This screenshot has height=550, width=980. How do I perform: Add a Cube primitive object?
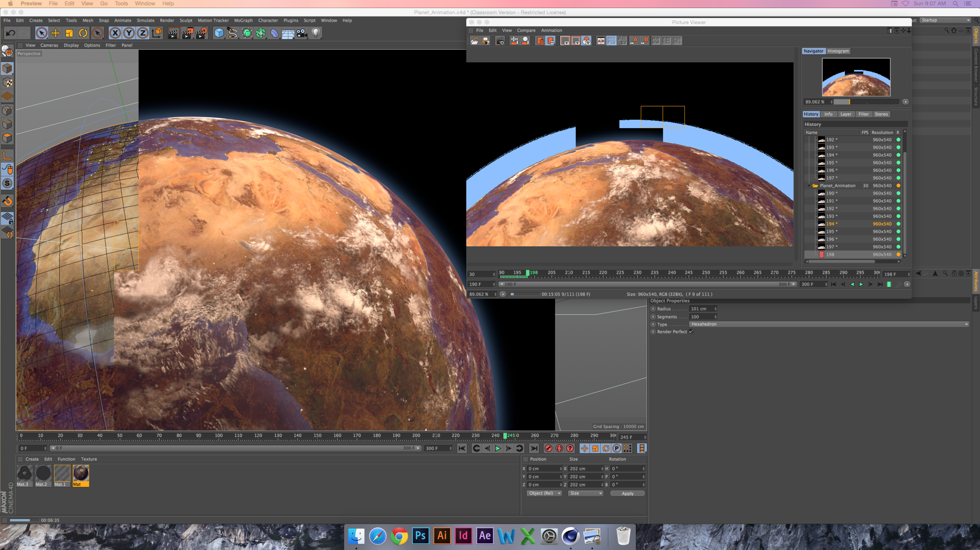[x=219, y=33]
